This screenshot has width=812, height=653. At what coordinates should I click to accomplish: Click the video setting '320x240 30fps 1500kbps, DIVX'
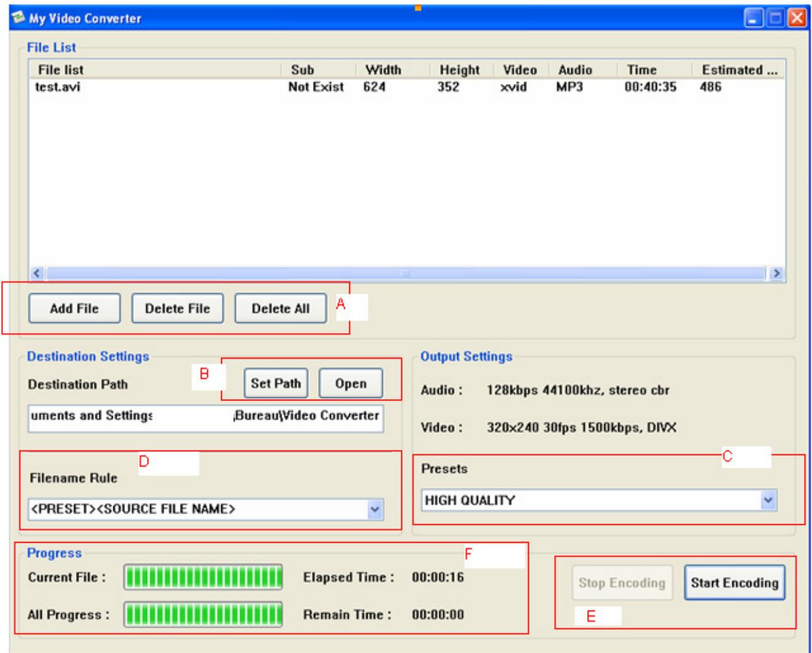click(x=582, y=428)
